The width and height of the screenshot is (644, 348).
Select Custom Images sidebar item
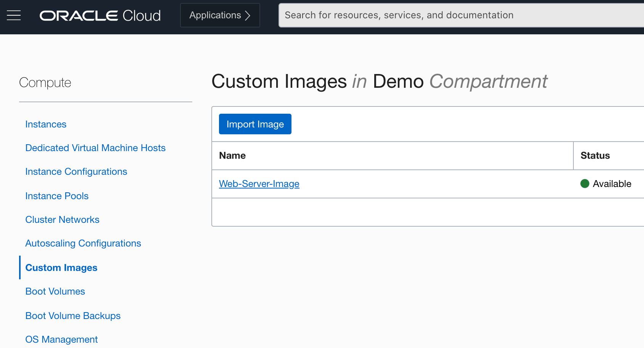61,268
